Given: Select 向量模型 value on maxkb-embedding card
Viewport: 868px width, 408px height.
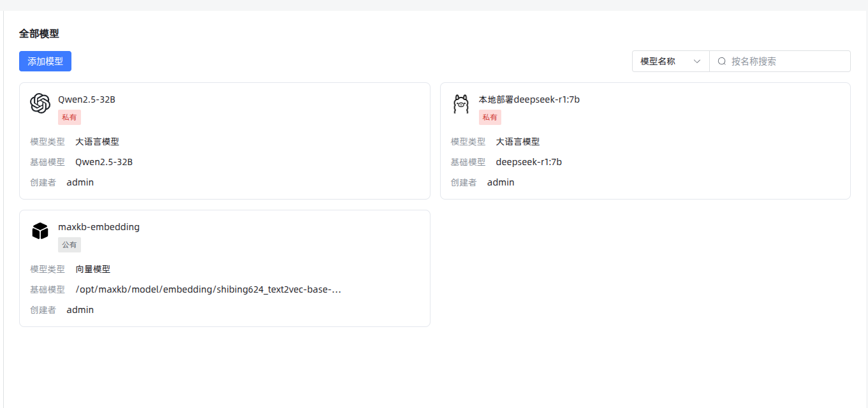Looking at the screenshot, I should click(x=93, y=269).
